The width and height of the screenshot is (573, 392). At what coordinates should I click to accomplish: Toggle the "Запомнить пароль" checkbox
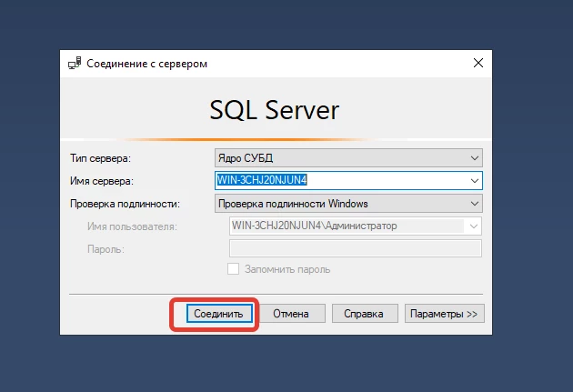(x=234, y=269)
